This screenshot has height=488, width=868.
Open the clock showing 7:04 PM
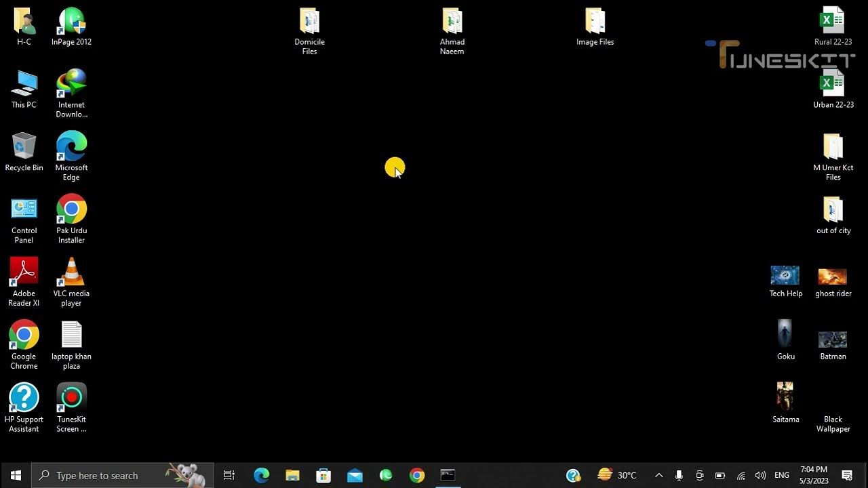[x=814, y=475]
